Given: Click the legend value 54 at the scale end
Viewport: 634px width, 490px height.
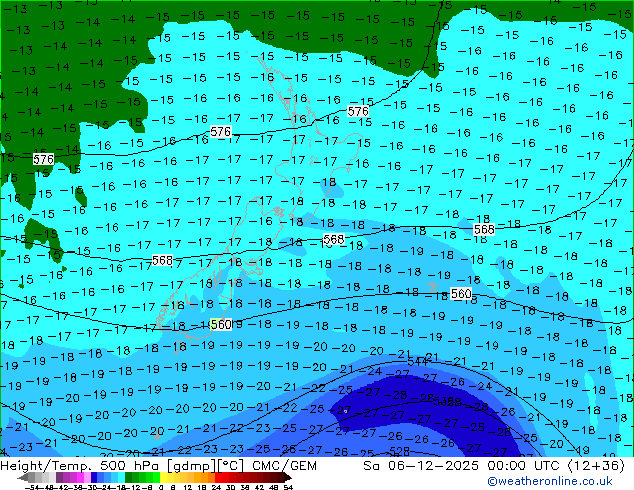Looking at the screenshot, I should coord(288,487).
